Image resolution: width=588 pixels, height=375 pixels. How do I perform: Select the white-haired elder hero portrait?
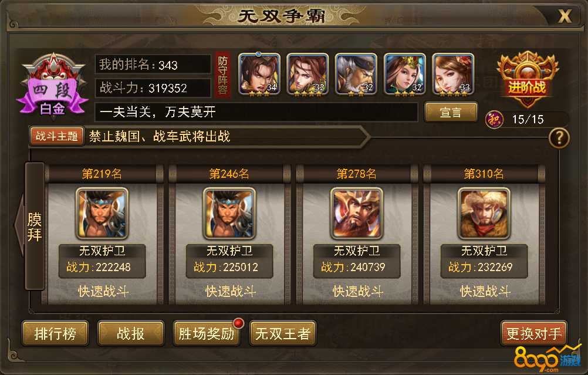pos(356,75)
